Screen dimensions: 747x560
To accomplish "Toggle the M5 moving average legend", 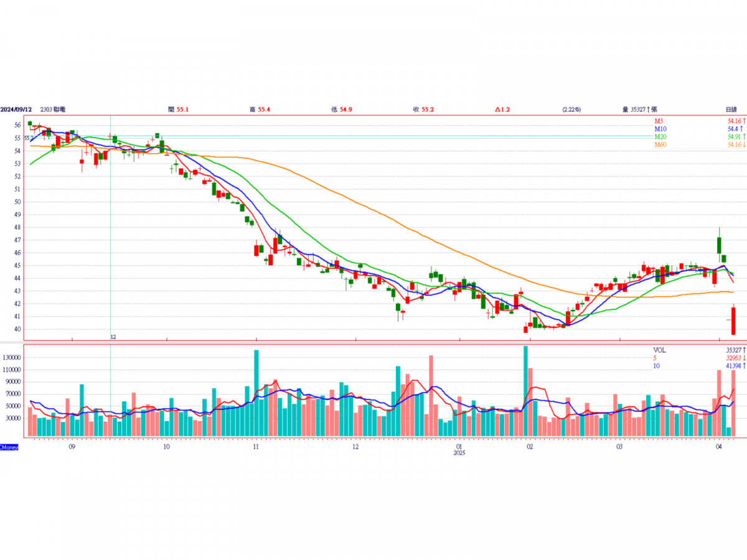I will [x=659, y=121].
